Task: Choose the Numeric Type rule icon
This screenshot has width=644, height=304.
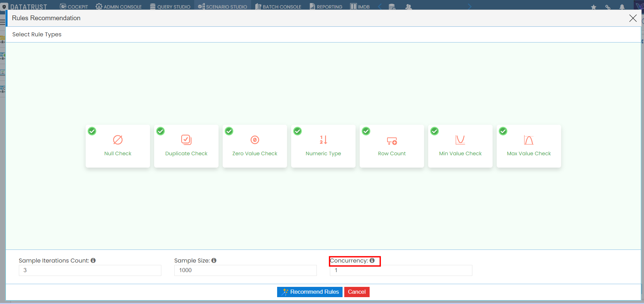Action: [323, 140]
